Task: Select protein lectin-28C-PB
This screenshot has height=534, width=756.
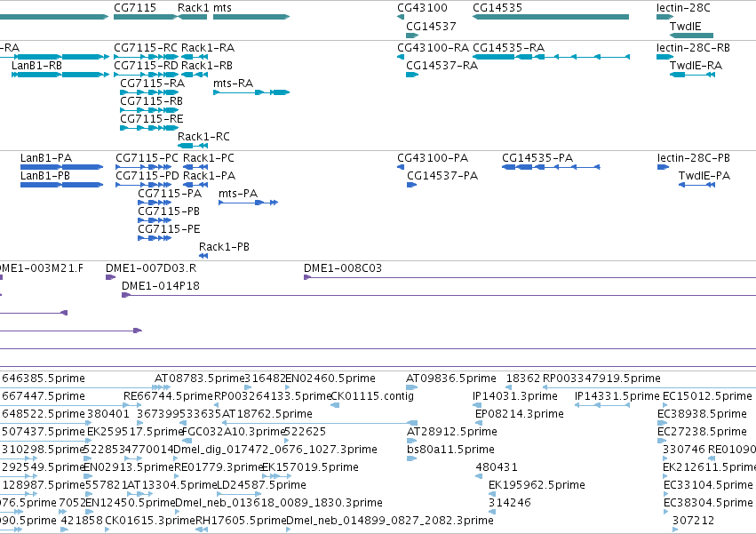Action: (x=694, y=158)
